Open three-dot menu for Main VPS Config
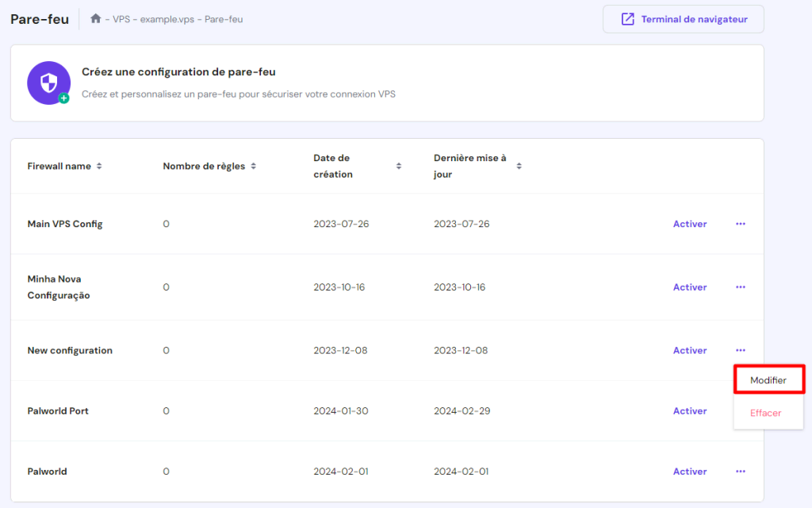The image size is (812, 508). 741,224
